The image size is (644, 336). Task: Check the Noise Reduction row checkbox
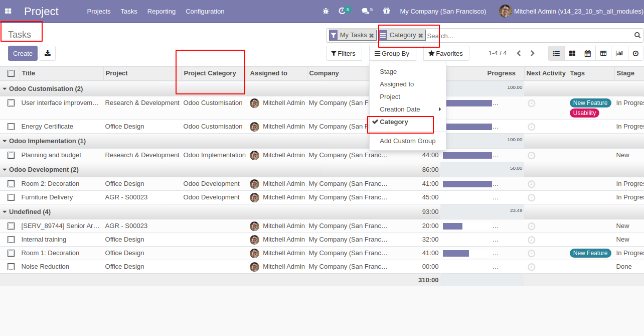(11, 267)
